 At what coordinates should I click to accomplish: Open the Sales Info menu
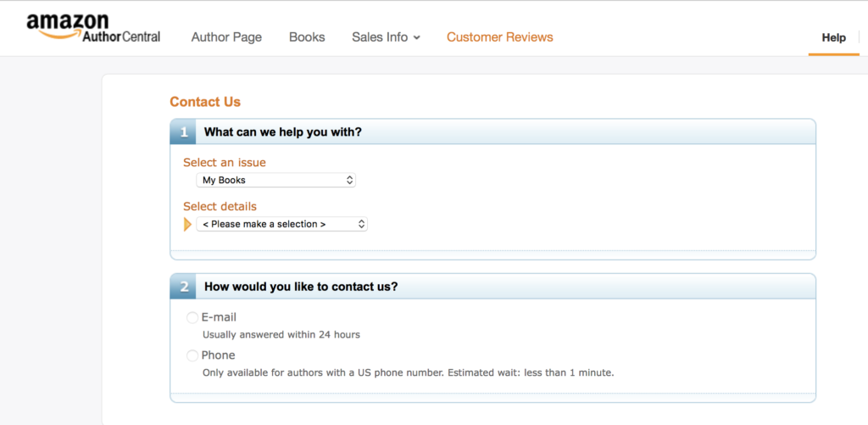click(380, 37)
